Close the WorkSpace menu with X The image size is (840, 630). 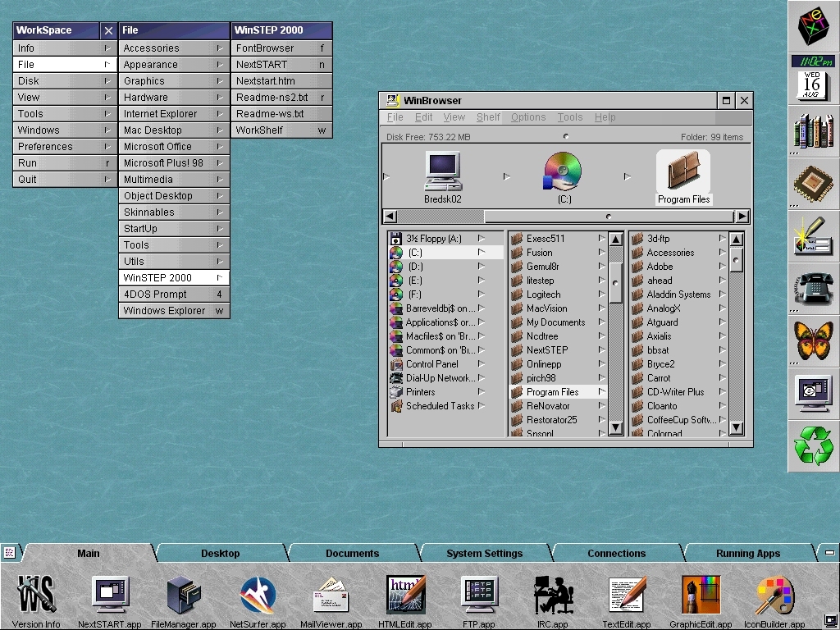click(x=109, y=30)
